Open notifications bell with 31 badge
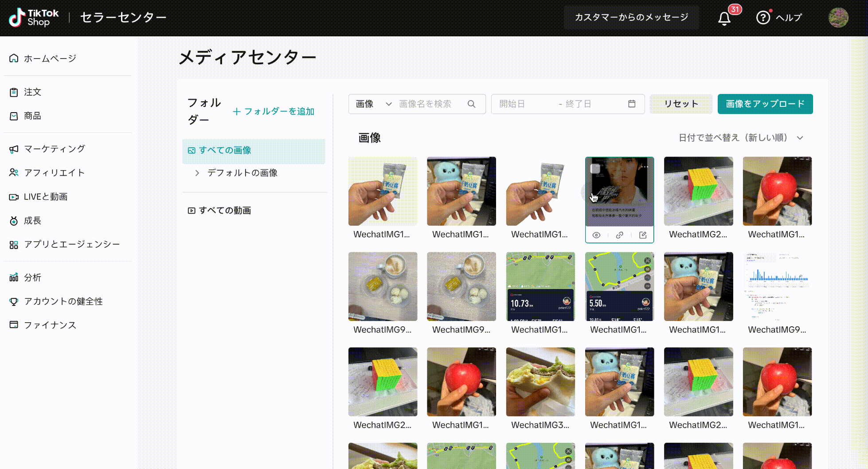The image size is (868, 469). click(x=724, y=18)
